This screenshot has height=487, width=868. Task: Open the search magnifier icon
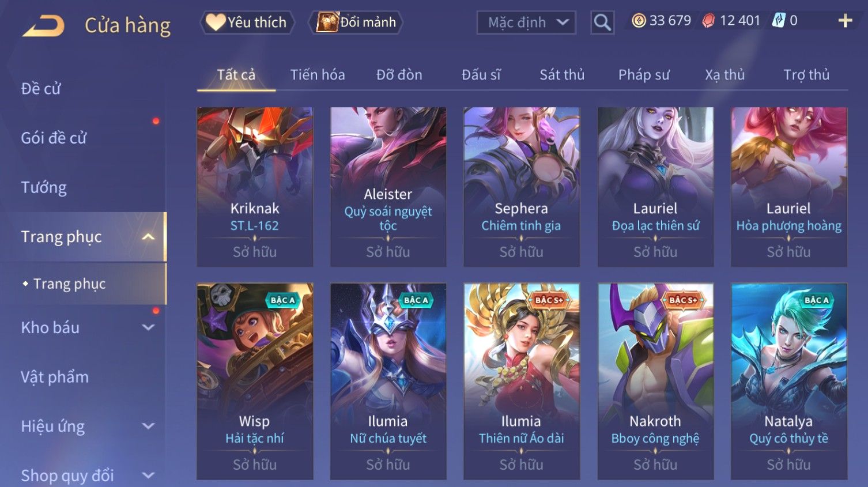click(x=602, y=22)
